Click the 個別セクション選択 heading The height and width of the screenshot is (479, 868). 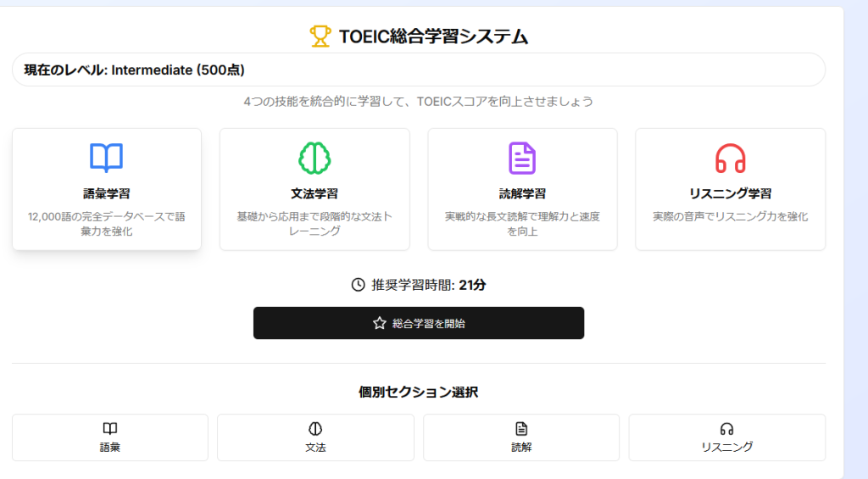(418, 392)
